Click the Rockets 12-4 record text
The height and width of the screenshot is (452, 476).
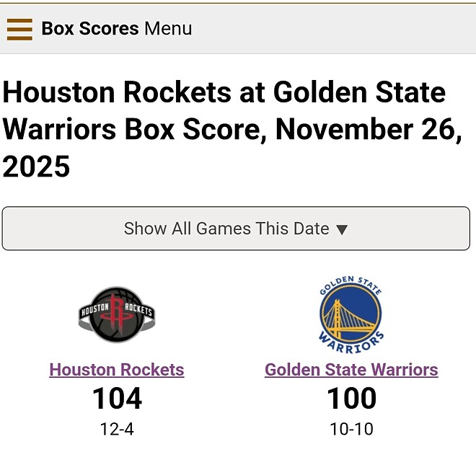[116, 430]
